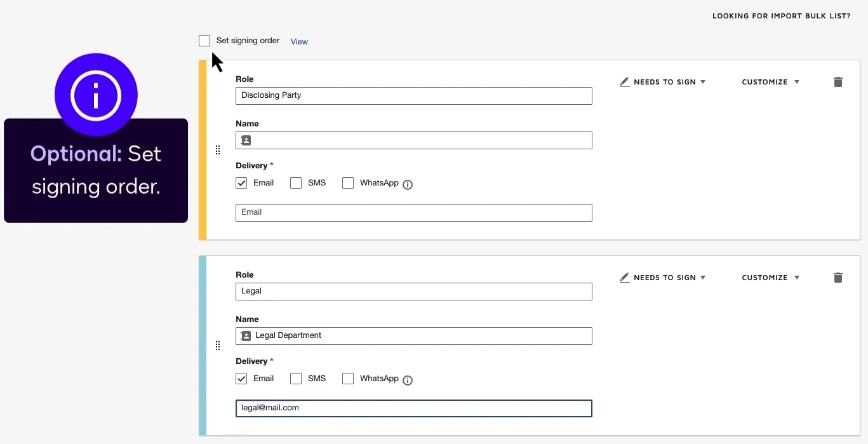Screen dimensions: 868x444
Task: Click Looking for Import Bulk List link
Action: (x=781, y=16)
